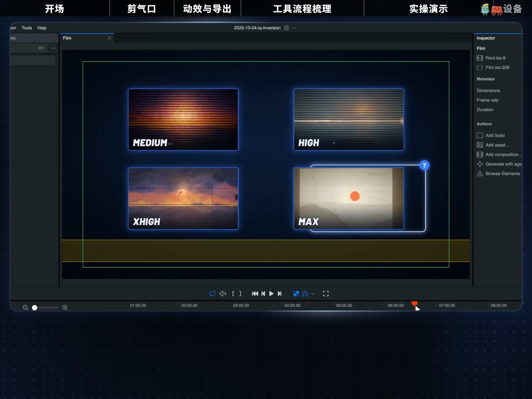Jump to start with rewind icon
This screenshot has width=532, height=399.
click(x=255, y=293)
